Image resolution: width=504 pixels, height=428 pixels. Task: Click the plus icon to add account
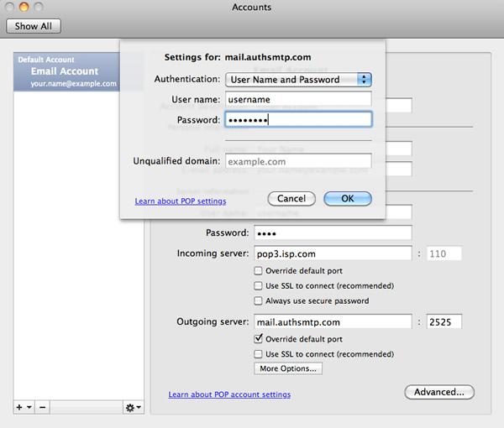tap(19, 407)
